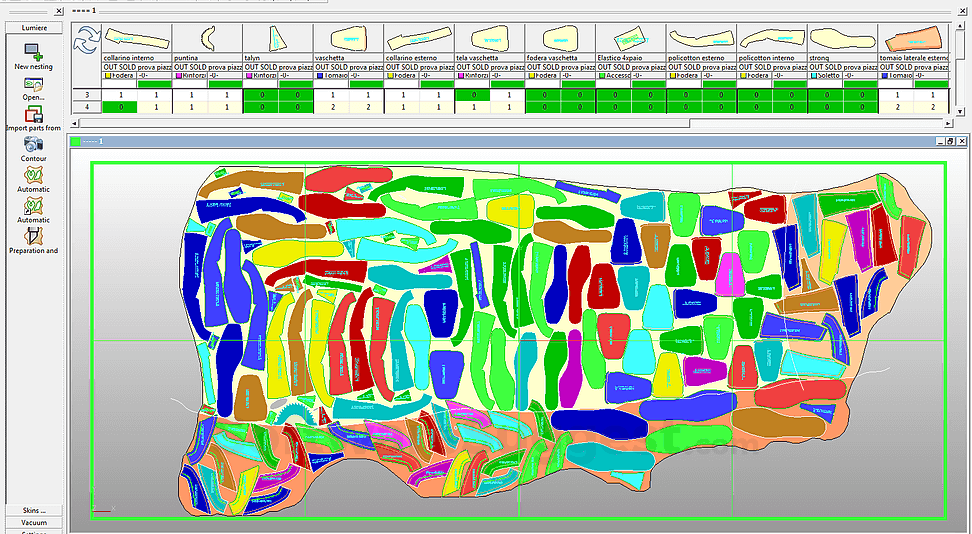Click the yellow Fodera swatch under collarino interno
The width and height of the screenshot is (972, 534).
click(x=108, y=75)
